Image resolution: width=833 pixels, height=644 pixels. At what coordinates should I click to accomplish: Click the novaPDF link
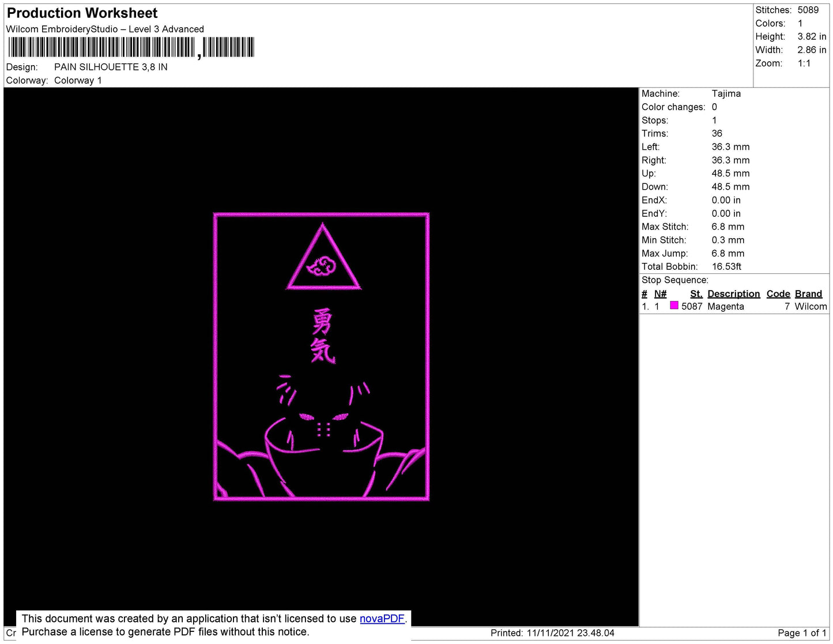(x=382, y=619)
